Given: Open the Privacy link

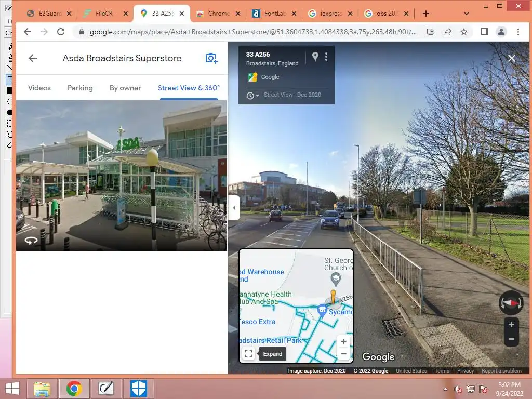Looking at the screenshot, I should (x=465, y=371).
